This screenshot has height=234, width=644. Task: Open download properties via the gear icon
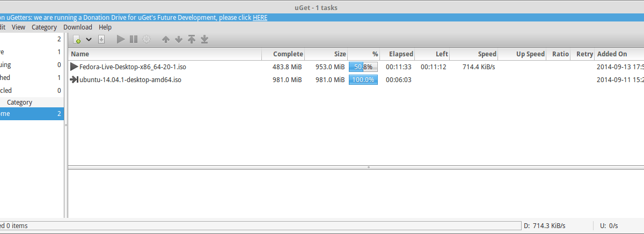point(147,39)
